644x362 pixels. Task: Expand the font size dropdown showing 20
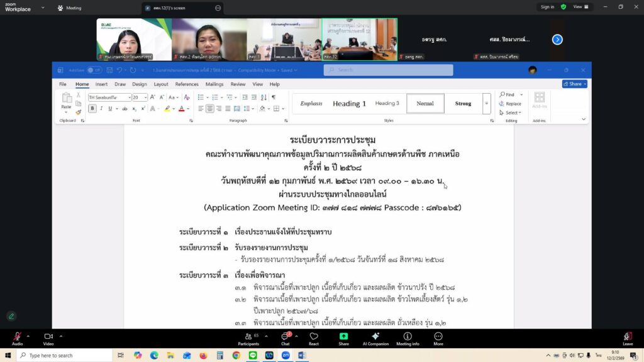[145, 97]
